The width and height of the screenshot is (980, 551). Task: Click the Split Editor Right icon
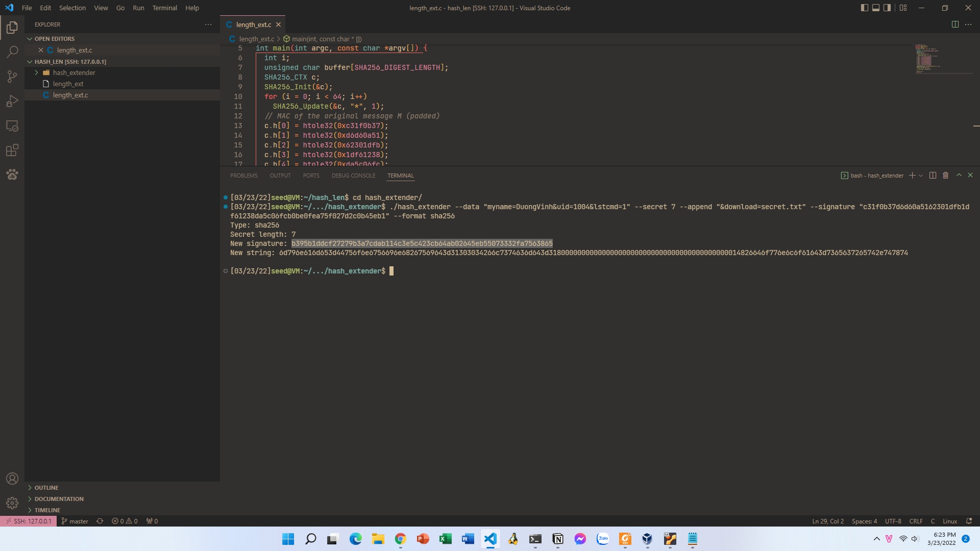click(955, 24)
